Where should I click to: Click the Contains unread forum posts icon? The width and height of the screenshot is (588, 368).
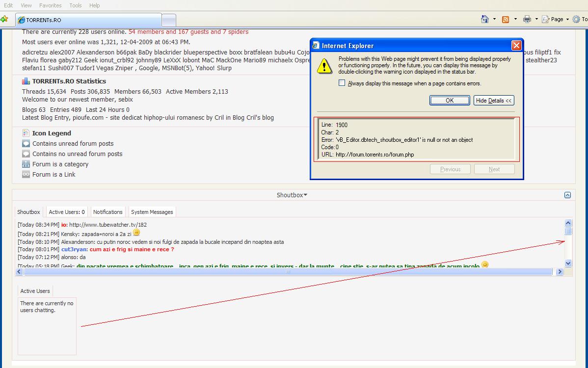coord(26,144)
